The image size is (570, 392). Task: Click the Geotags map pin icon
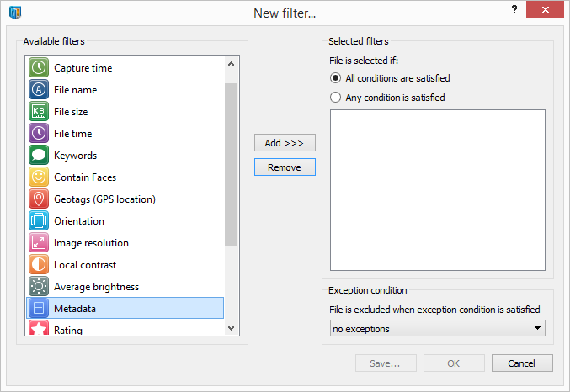coord(39,199)
